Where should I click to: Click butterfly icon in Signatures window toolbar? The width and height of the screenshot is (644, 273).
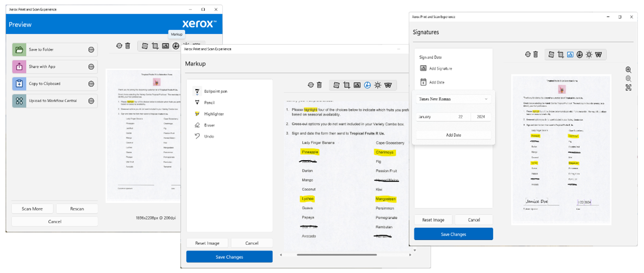[599, 55]
